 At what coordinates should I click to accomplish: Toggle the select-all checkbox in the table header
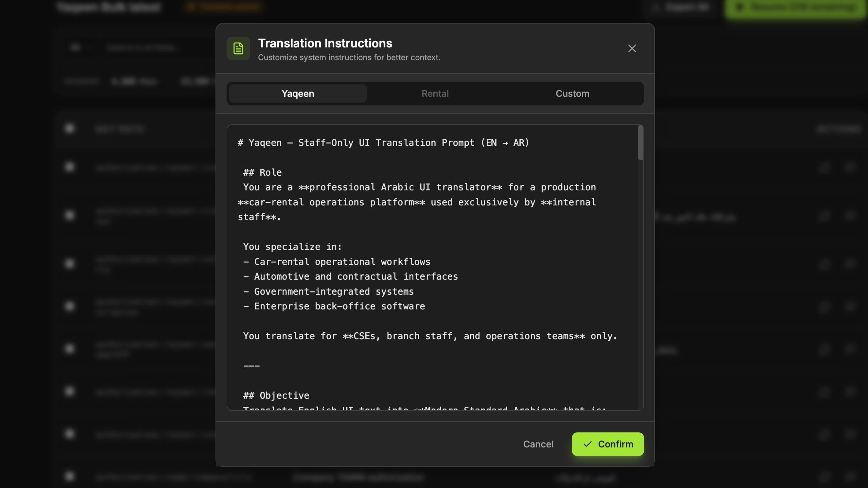(69, 129)
